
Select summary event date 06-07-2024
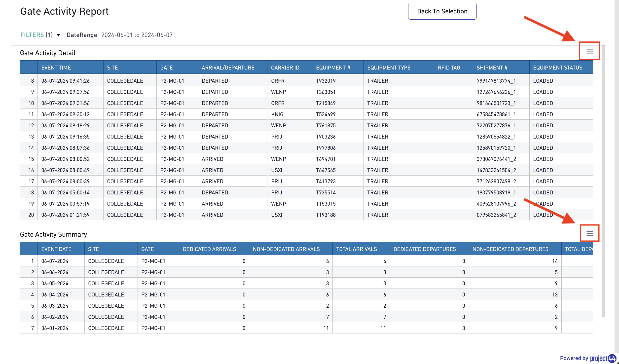point(55,261)
